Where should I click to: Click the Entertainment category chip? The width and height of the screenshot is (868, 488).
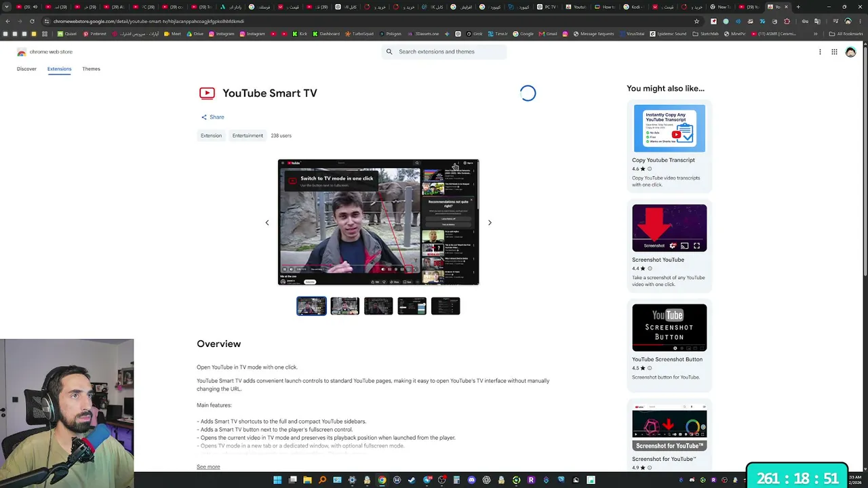(248, 136)
